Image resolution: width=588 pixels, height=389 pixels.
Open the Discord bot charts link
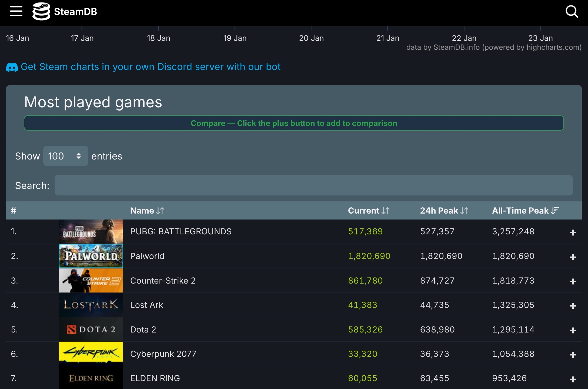coord(151,67)
